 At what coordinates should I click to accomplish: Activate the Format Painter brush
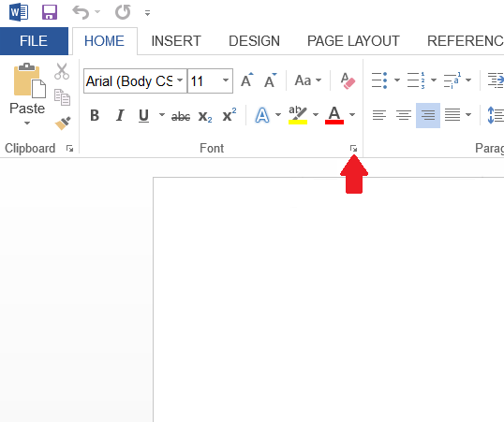pyautogui.click(x=63, y=124)
